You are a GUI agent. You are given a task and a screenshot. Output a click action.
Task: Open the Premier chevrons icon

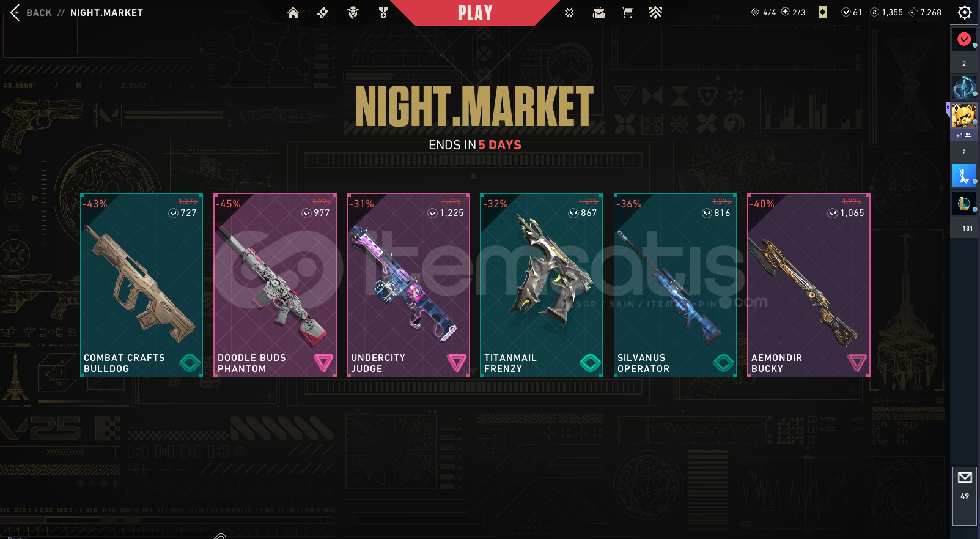tap(655, 13)
